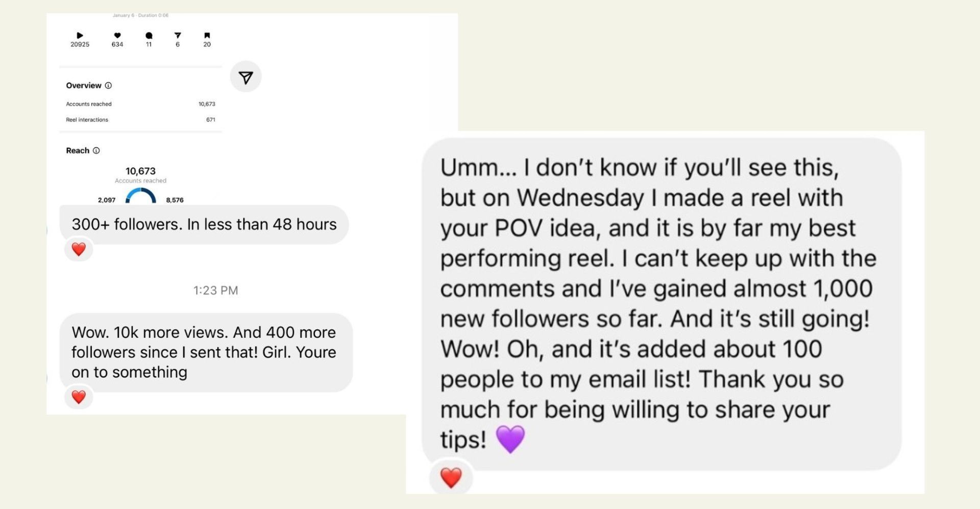The width and height of the screenshot is (980, 509).
Task: Click the 1:23 PM timestamp
Action: 215,290
